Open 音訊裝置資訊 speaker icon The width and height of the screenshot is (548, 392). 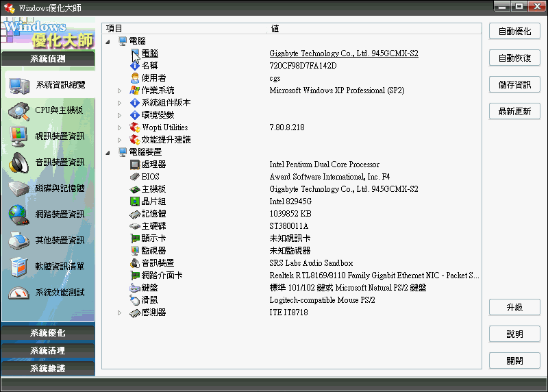[18, 162]
